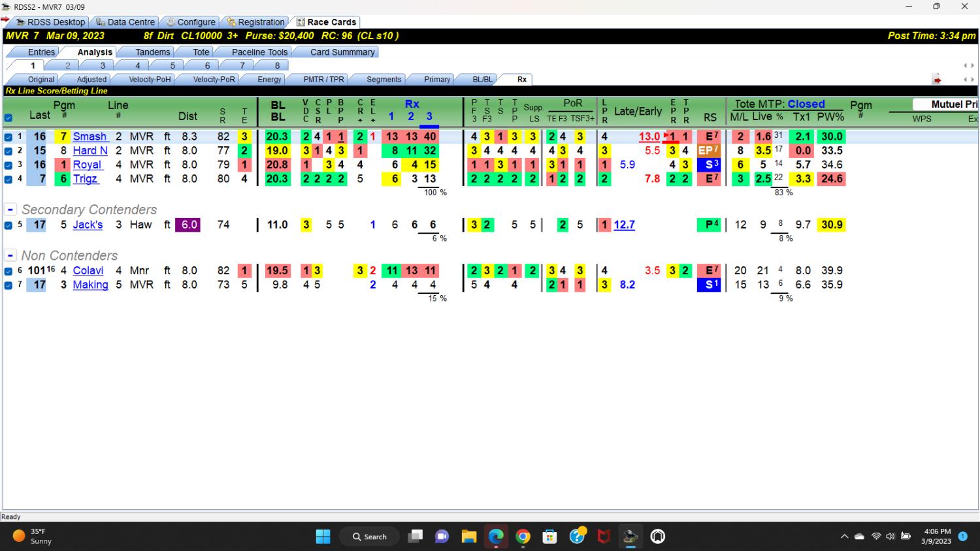Open the Making horse link
Screen dimensions: 980x551
pyautogui.click(x=90, y=285)
